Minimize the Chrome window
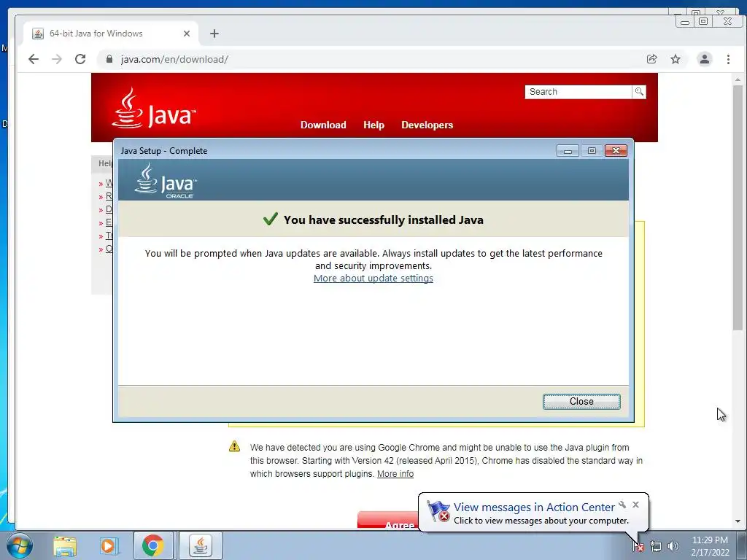This screenshot has width=747, height=560. click(x=685, y=21)
